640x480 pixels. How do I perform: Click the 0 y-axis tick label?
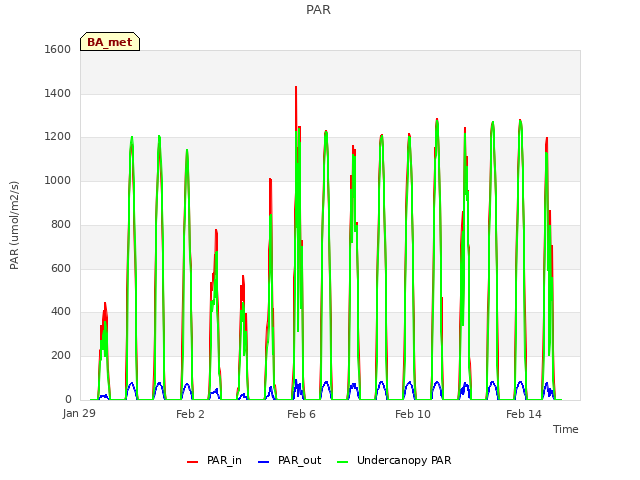68,399
